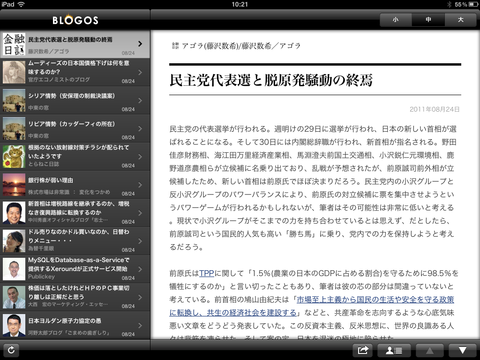Set font size to small (小)
The image size is (480, 360).
[396, 20]
